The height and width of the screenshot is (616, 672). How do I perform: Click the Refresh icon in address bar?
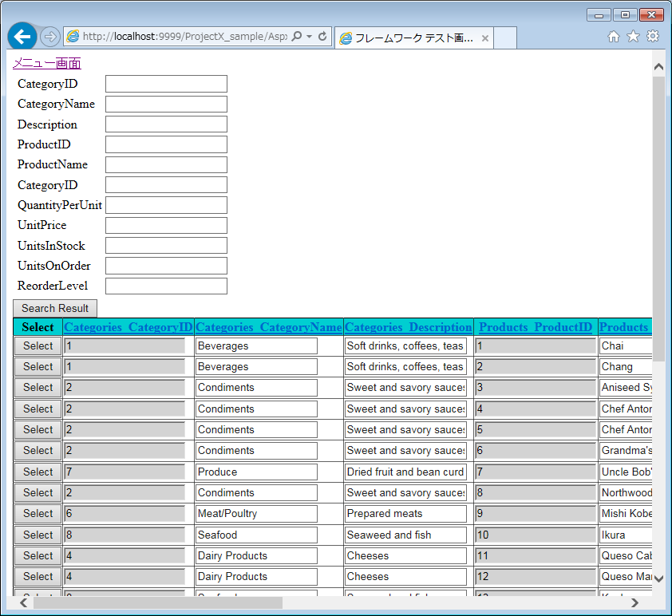click(x=322, y=37)
